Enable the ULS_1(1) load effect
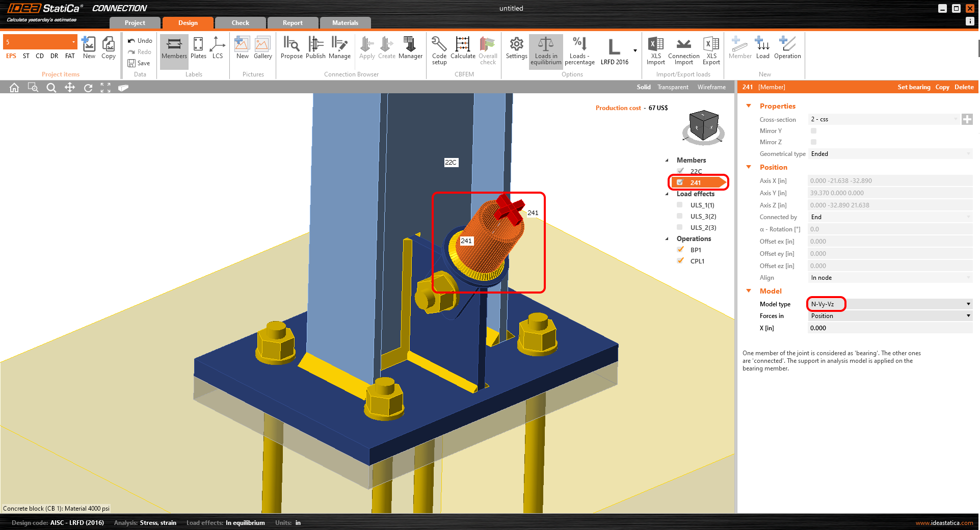 (x=679, y=204)
